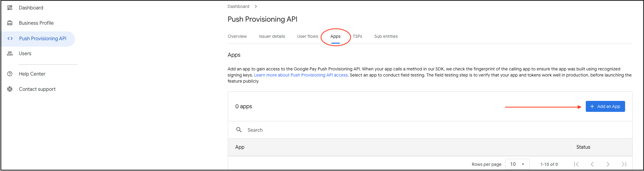Switch to the TSPs tab
The image size is (644, 171).
357,36
